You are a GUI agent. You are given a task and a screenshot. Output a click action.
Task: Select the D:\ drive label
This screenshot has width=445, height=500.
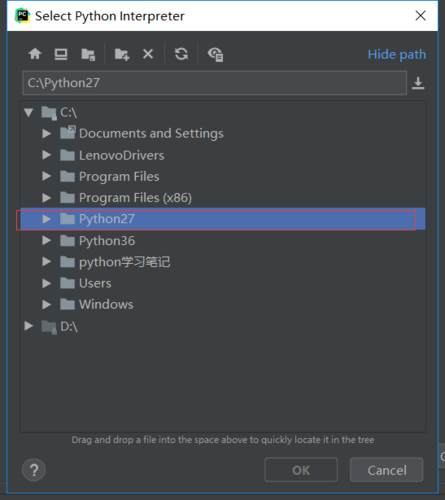tap(69, 327)
